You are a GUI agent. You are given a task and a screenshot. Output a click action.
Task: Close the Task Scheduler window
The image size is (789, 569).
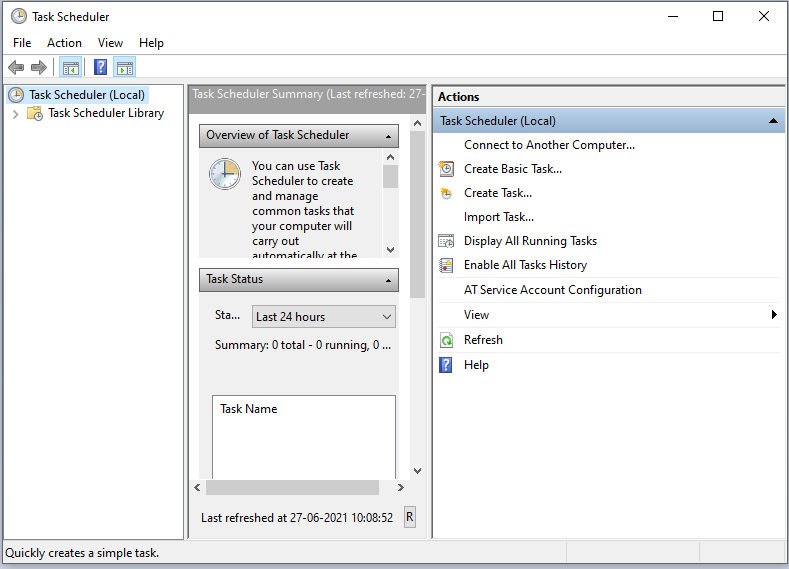[763, 16]
